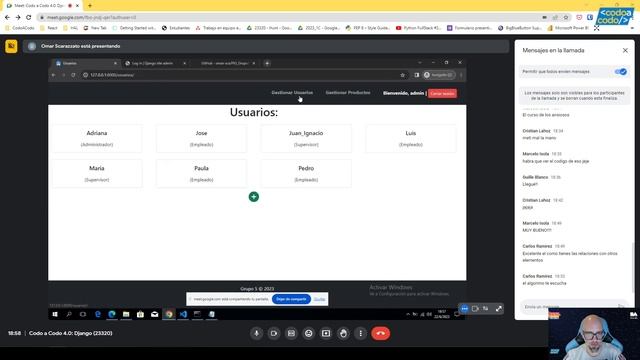Open new tab in shared browser
640x360 pixels.
click(267, 63)
